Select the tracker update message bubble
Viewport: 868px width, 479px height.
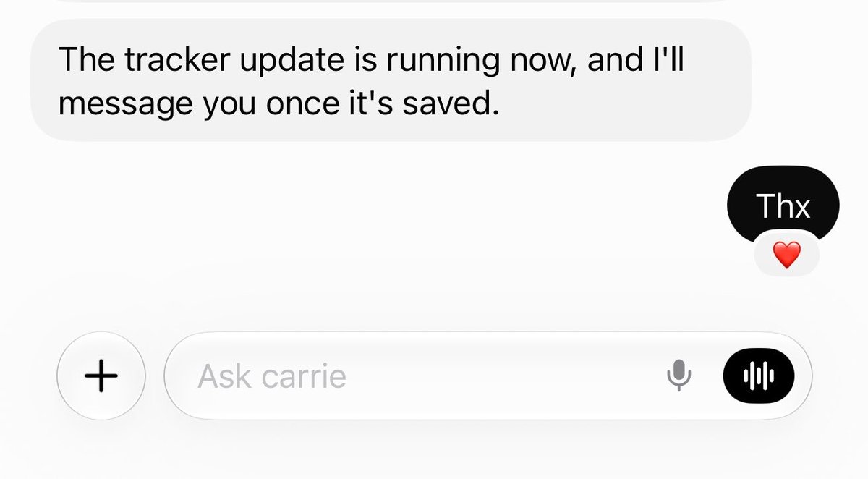[391, 80]
